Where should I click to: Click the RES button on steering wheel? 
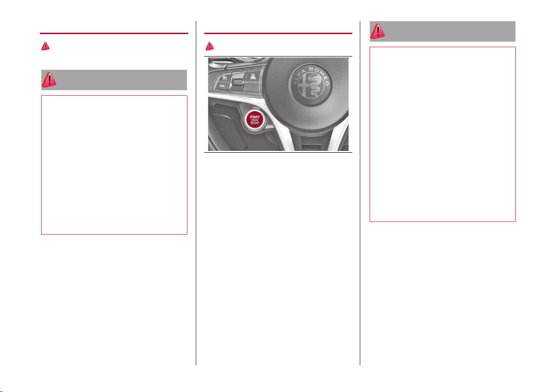click(222, 86)
